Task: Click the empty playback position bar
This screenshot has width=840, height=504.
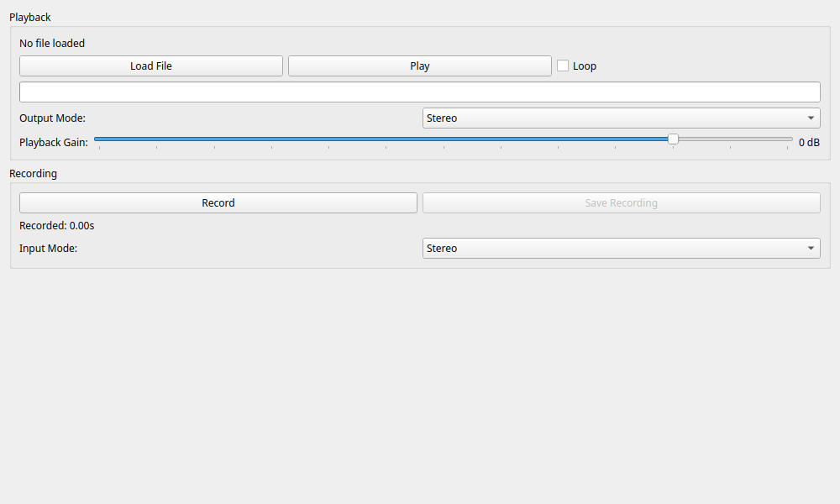Action: pyautogui.click(x=419, y=92)
